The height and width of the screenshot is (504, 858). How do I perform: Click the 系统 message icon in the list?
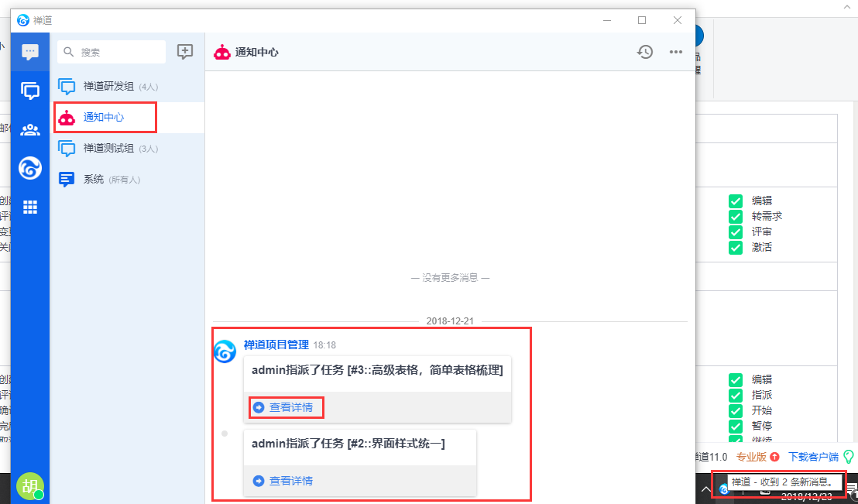point(67,180)
